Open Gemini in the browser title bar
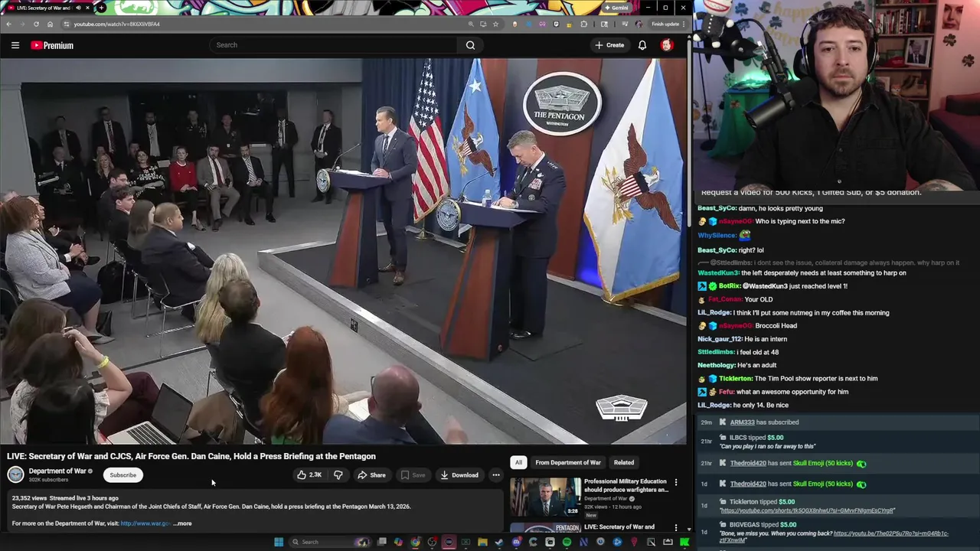 617,8
